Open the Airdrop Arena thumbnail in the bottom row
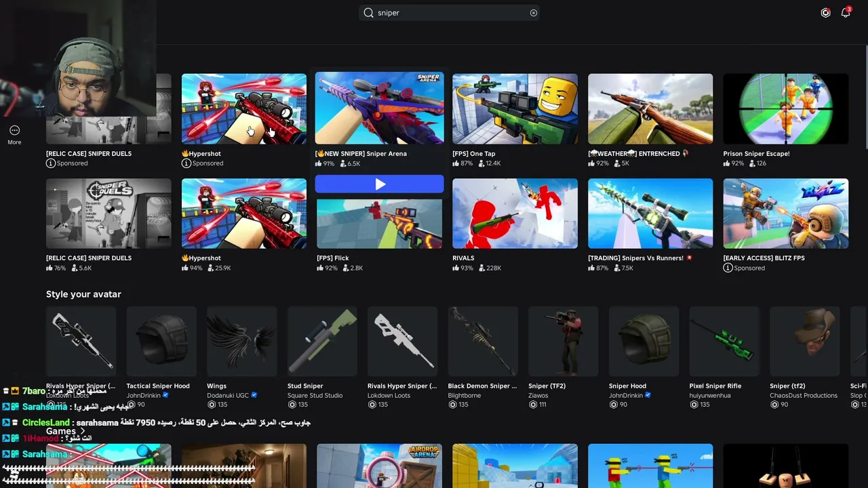Screen dimensions: 868x488 [380, 466]
